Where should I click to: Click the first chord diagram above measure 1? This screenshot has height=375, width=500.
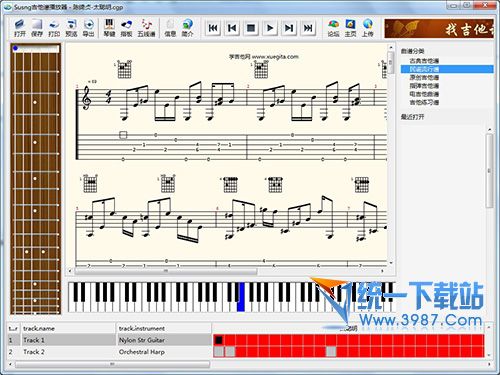124,69
